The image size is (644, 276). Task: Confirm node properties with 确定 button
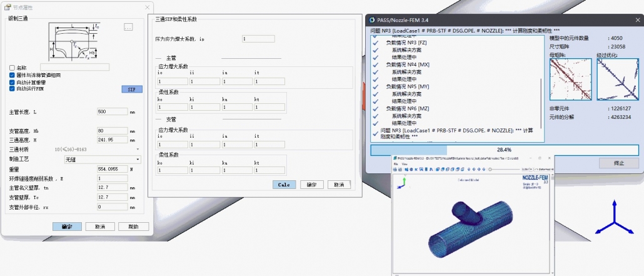tap(67, 227)
